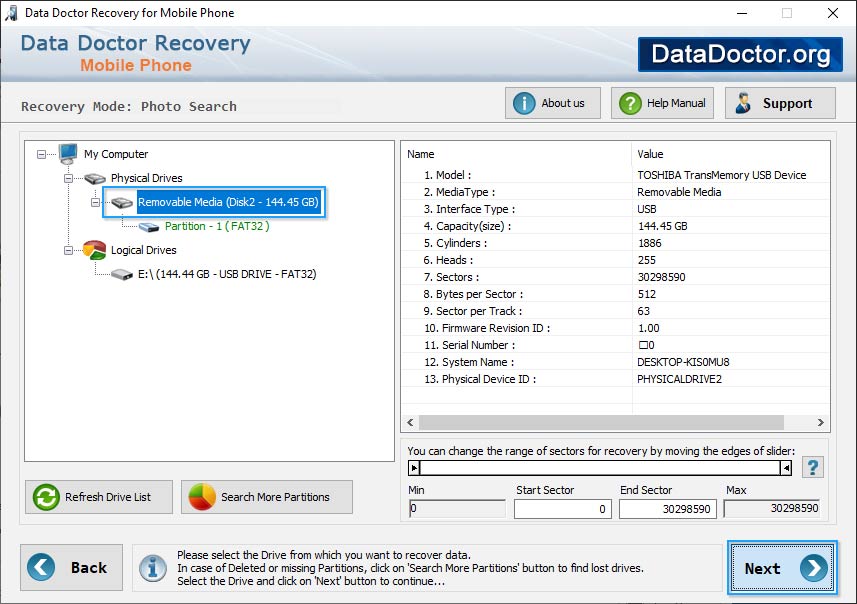
Task: Click Refresh Drive List button
Action: (x=99, y=497)
